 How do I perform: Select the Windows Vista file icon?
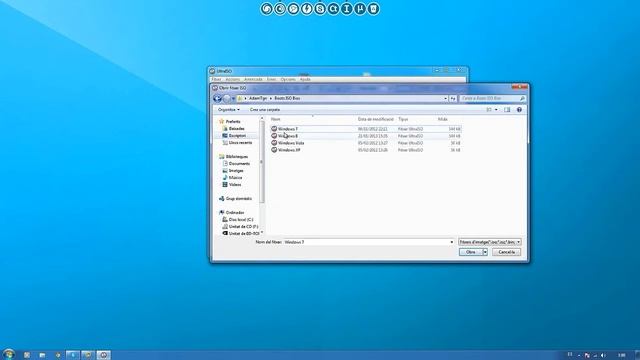point(274,143)
